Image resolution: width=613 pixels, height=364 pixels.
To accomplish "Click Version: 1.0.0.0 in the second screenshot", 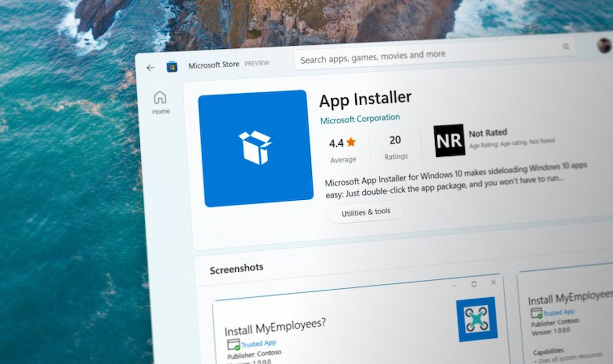I will tap(551, 330).
